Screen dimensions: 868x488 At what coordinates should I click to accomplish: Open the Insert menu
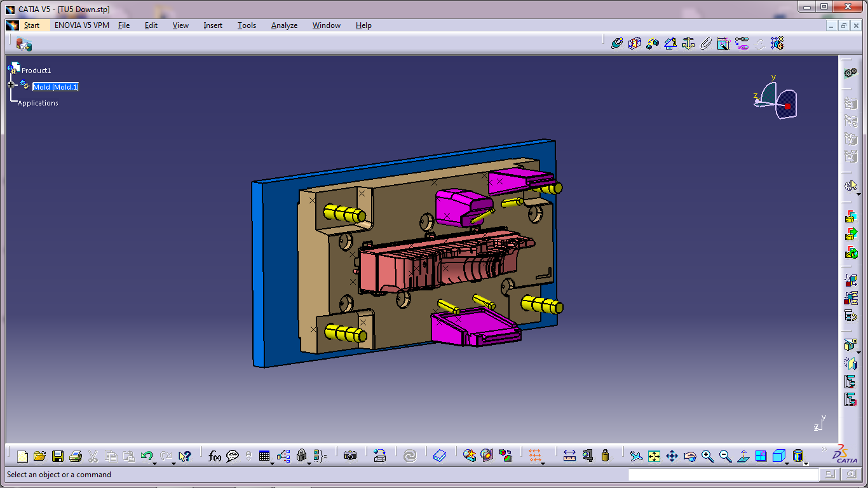213,25
